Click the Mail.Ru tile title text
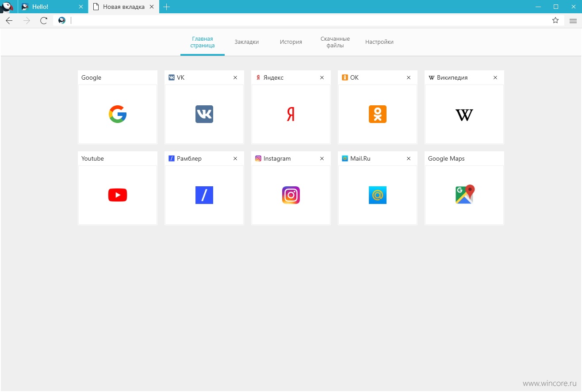 coord(360,158)
